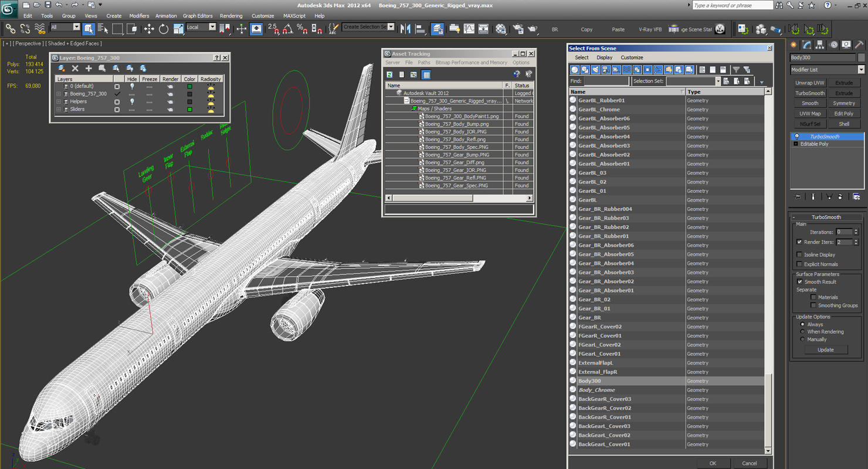Open the MAXScript menu
Viewport: 868px width, 469px height.
(x=294, y=16)
